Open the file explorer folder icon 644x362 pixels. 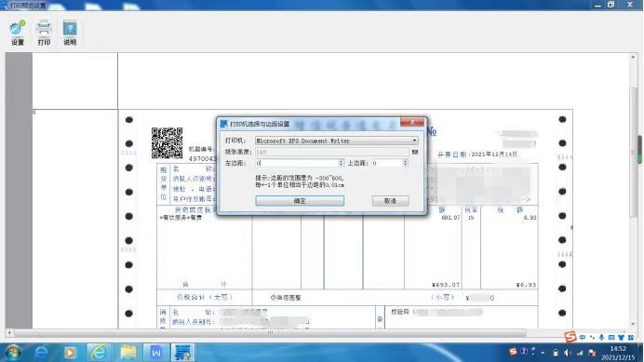(127, 353)
